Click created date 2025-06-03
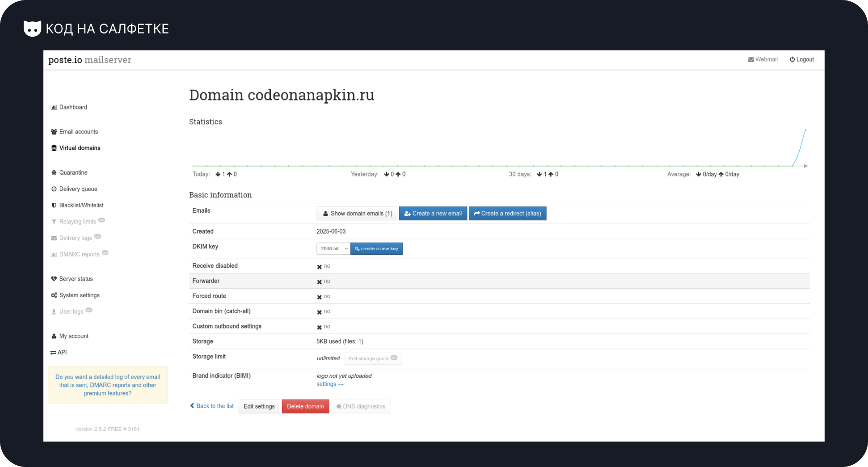The width and height of the screenshot is (868, 467). click(331, 231)
